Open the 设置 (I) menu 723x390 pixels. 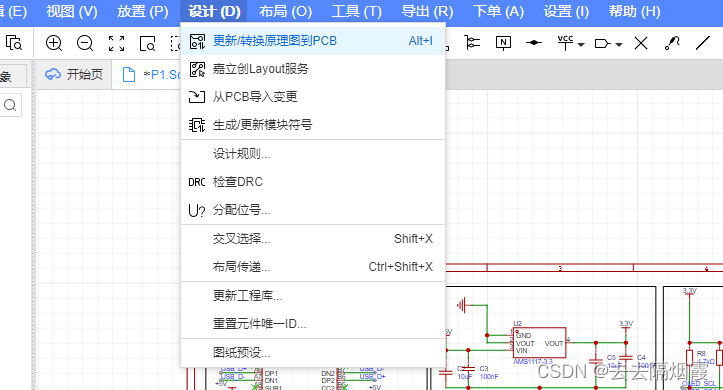pos(566,11)
